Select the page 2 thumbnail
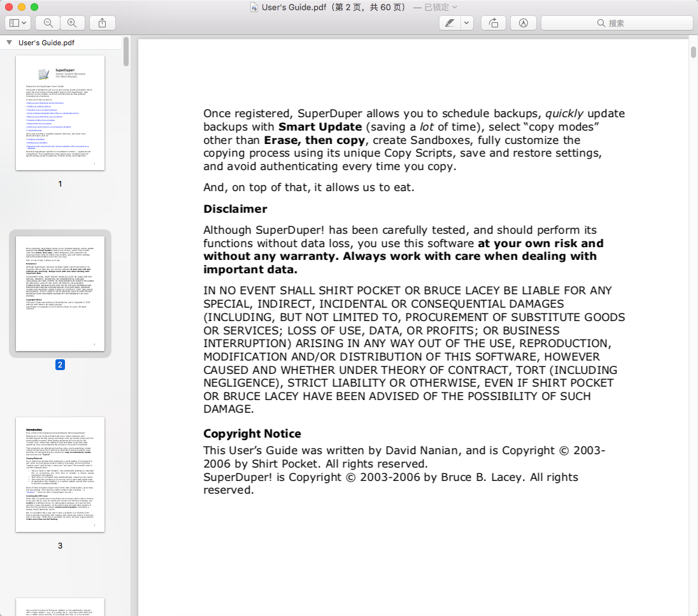 (60, 294)
